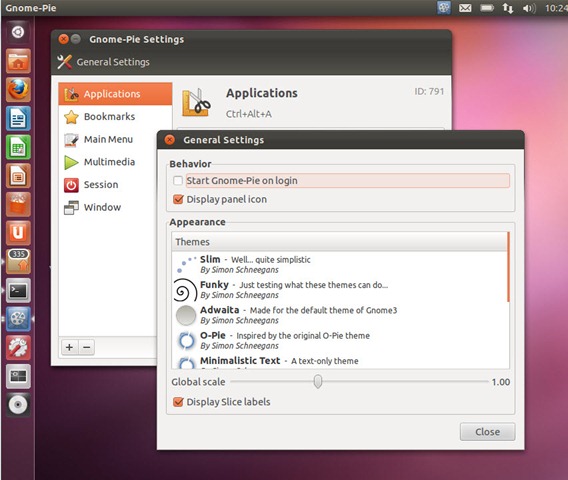Close the General Settings dialog with Close button
The image size is (568, 480).
487,432
